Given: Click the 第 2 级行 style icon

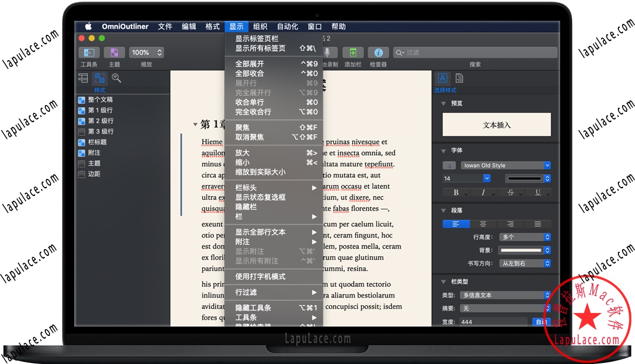Looking at the screenshot, I should (x=82, y=121).
